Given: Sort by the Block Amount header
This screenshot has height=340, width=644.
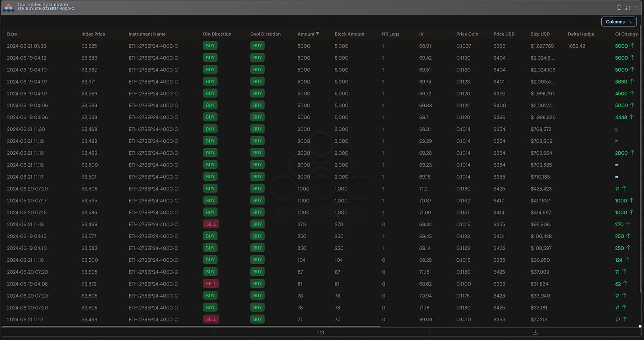Looking at the screenshot, I should tap(350, 34).
